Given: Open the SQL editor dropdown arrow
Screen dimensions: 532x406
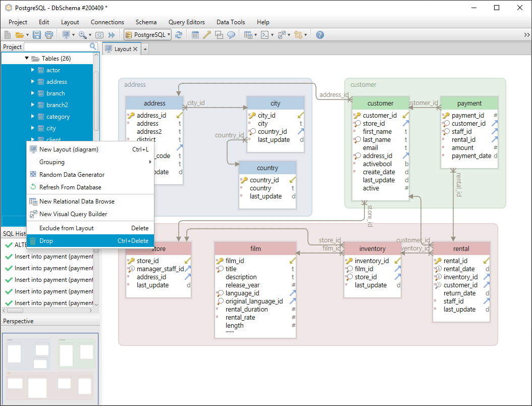Looking at the screenshot, I should (272, 35).
